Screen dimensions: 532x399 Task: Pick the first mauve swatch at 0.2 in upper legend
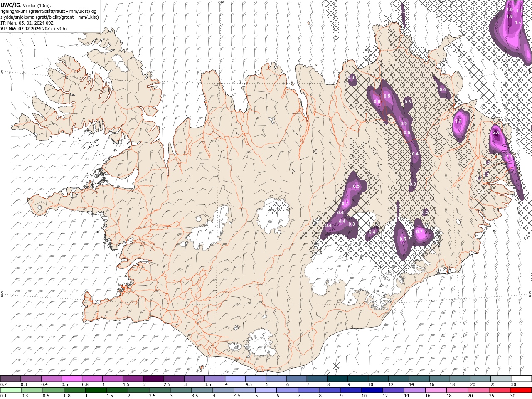coord(10,379)
